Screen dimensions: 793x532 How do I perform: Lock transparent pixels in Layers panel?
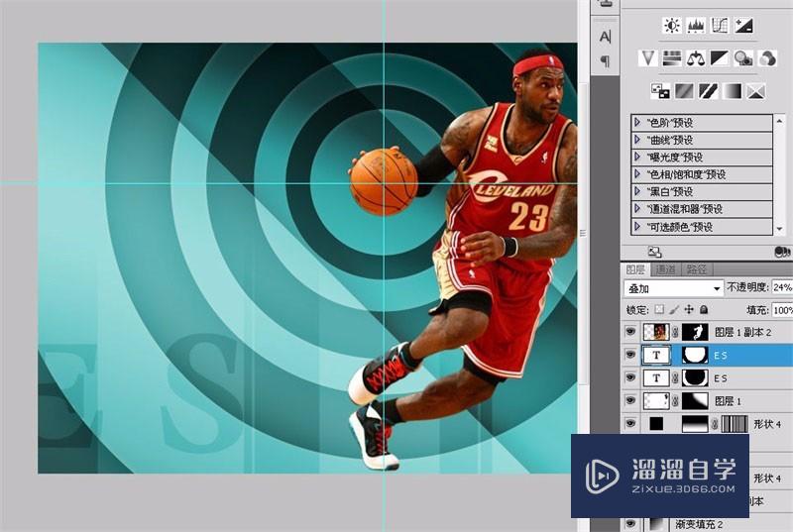(659, 309)
